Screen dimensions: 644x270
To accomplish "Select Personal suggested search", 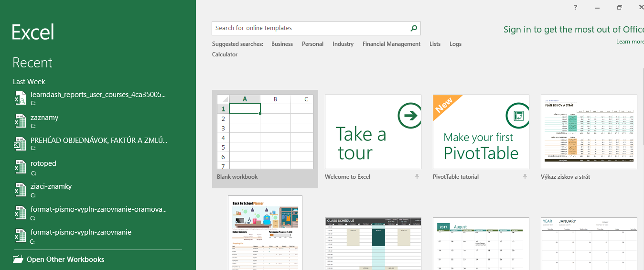I will tap(312, 44).
